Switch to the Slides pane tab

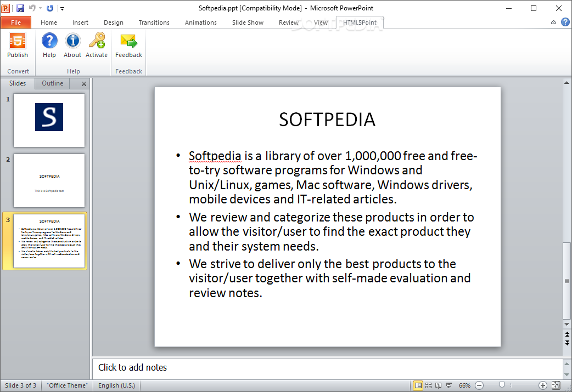click(x=18, y=83)
